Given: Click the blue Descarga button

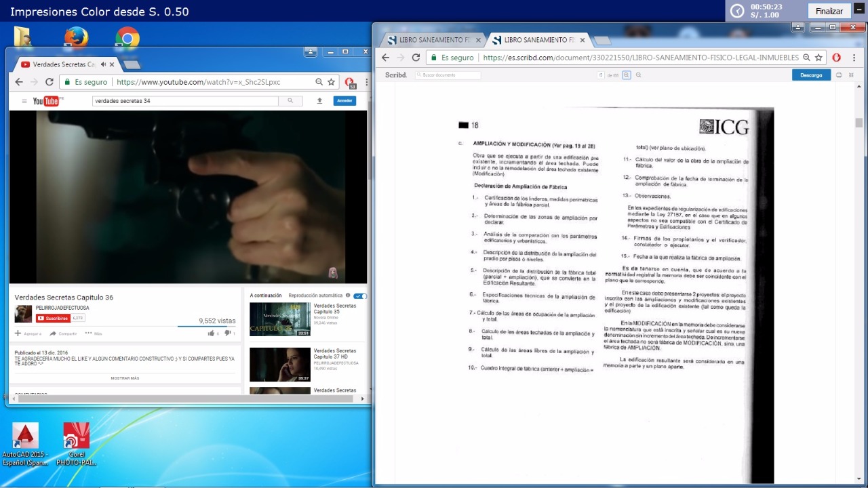Looking at the screenshot, I should [x=811, y=75].
